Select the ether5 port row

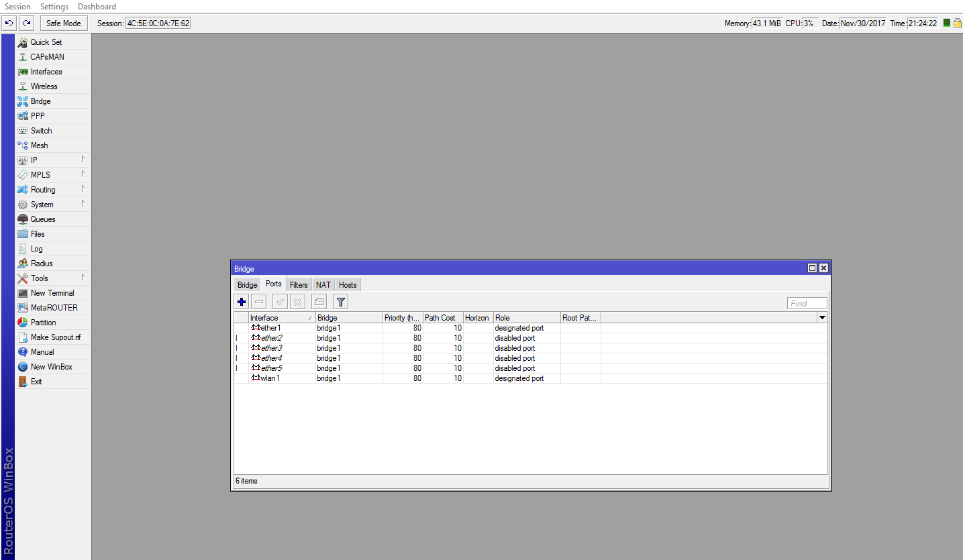530,368
